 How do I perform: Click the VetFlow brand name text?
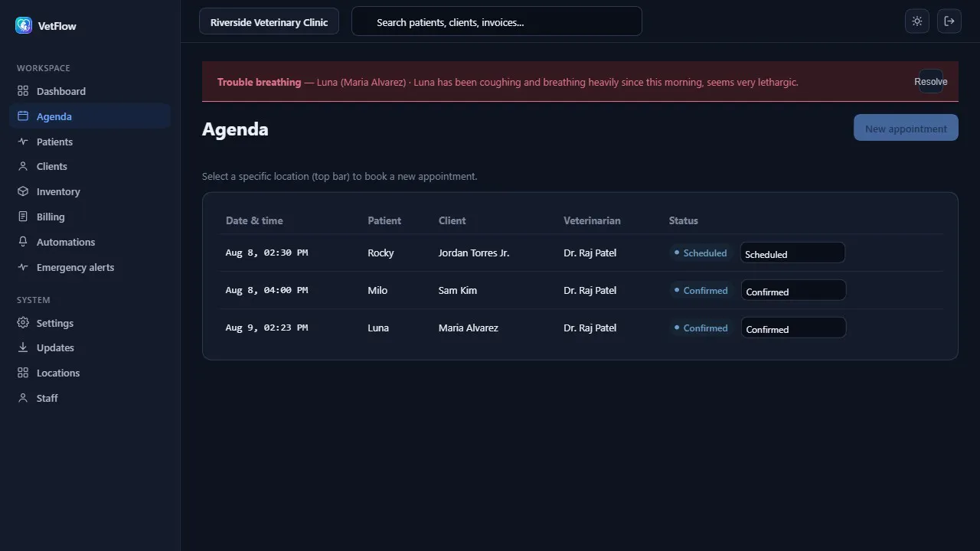pos(57,26)
